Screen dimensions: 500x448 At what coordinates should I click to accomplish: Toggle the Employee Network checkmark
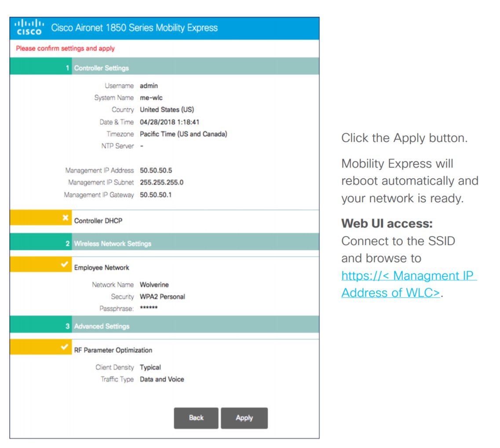65,265
